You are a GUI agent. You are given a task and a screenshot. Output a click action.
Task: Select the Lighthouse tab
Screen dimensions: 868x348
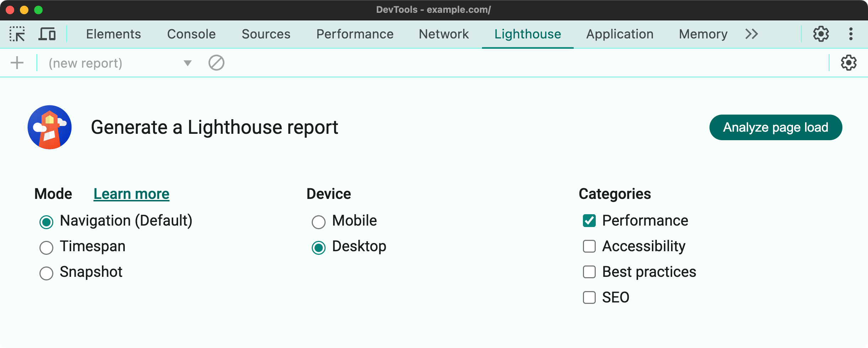coord(527,34)
